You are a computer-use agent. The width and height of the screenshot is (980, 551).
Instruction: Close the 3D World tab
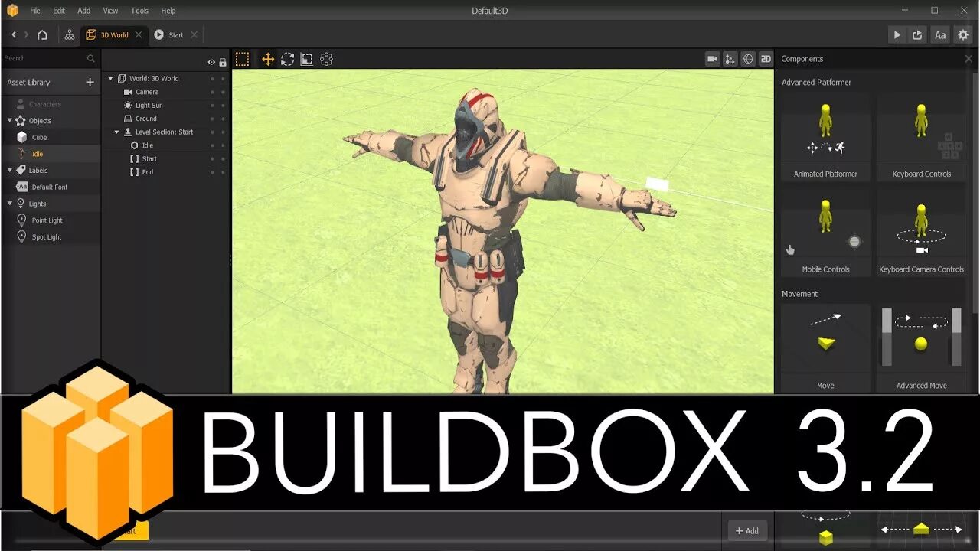click(139, 34)
